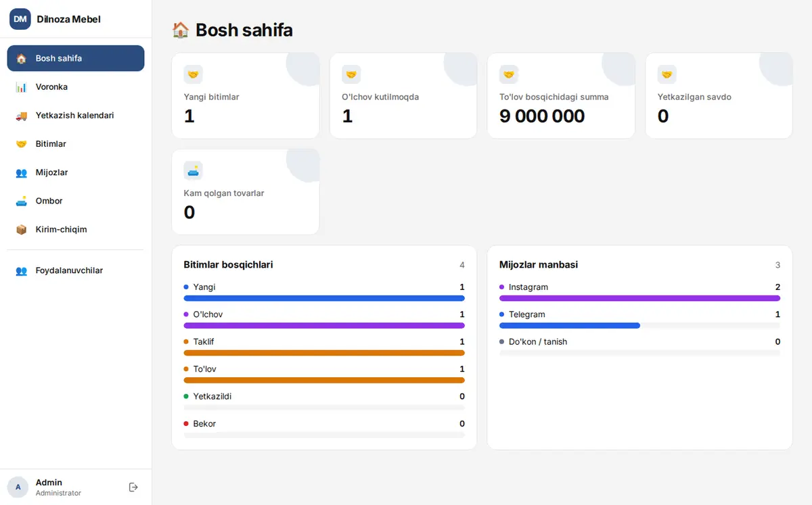Click the 9 000 000 sum value
812x505 pixels.
coord(542,116)
